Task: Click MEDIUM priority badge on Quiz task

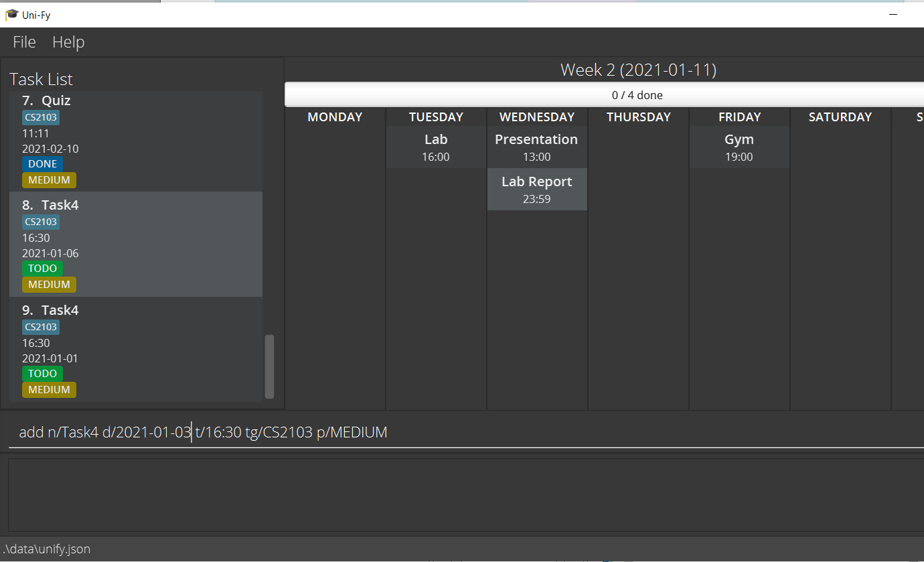Action: pos(49,180)
